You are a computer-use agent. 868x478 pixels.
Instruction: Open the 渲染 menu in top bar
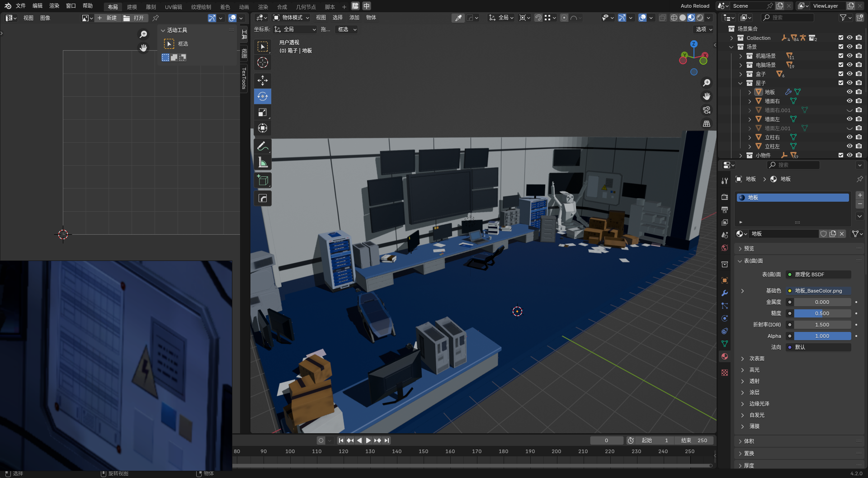(54, 6)
